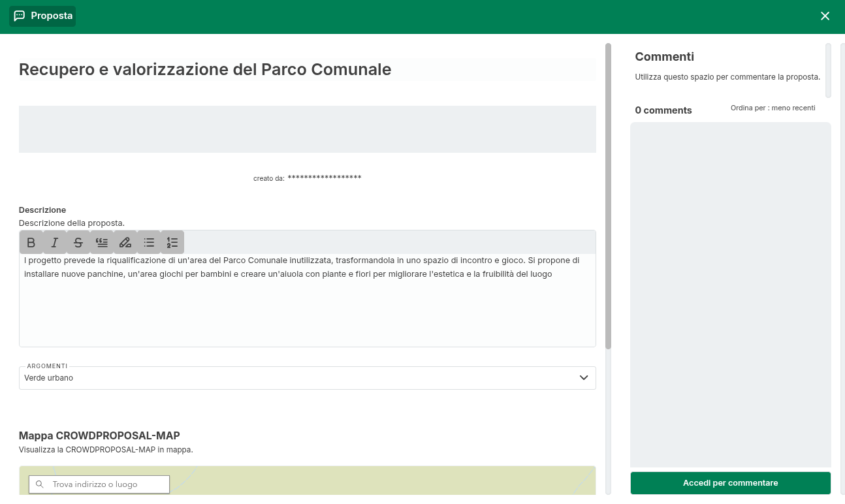This screenshot has width=845, height=504.
Task: Click inside the description text area
Action: point(307,307)
